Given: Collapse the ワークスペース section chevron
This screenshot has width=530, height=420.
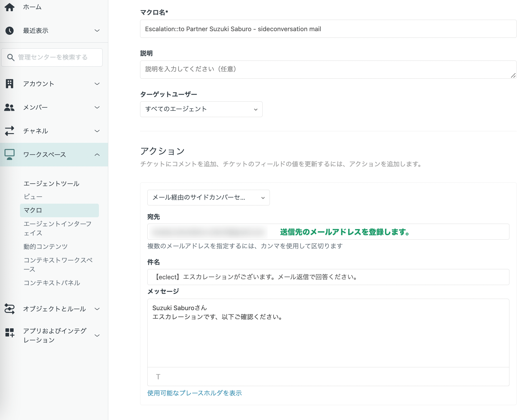Looking at the screenshot, I should point(97,155).
